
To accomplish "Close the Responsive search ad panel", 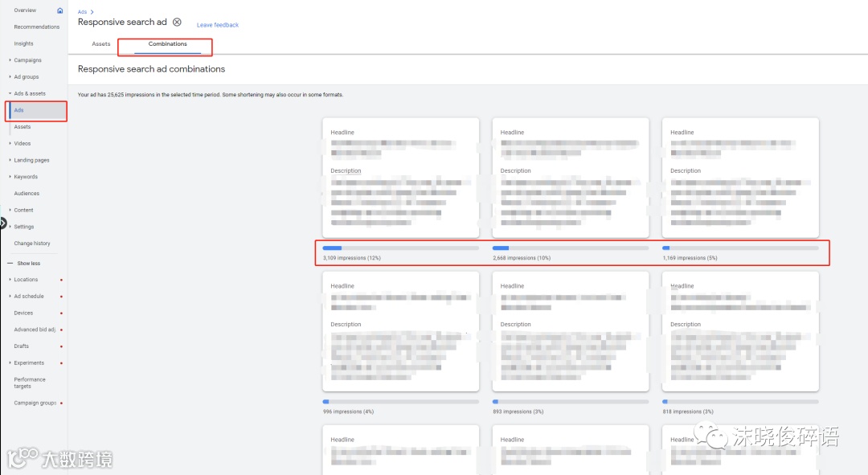I will (177, 23).
